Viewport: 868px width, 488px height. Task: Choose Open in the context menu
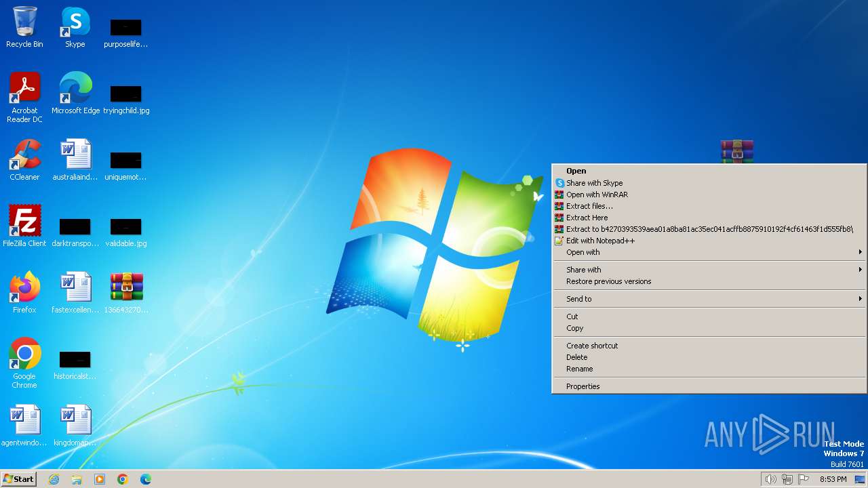point(709,171)
